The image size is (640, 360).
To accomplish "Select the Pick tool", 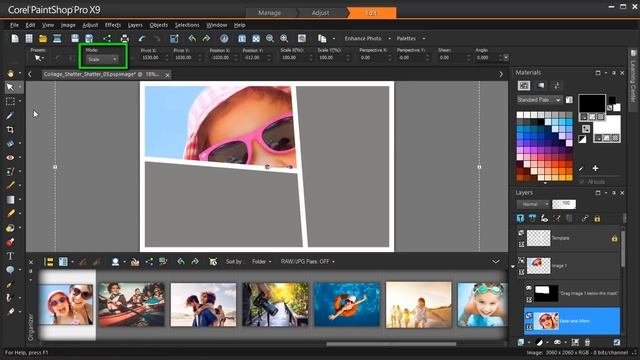I will coord(10,87).
